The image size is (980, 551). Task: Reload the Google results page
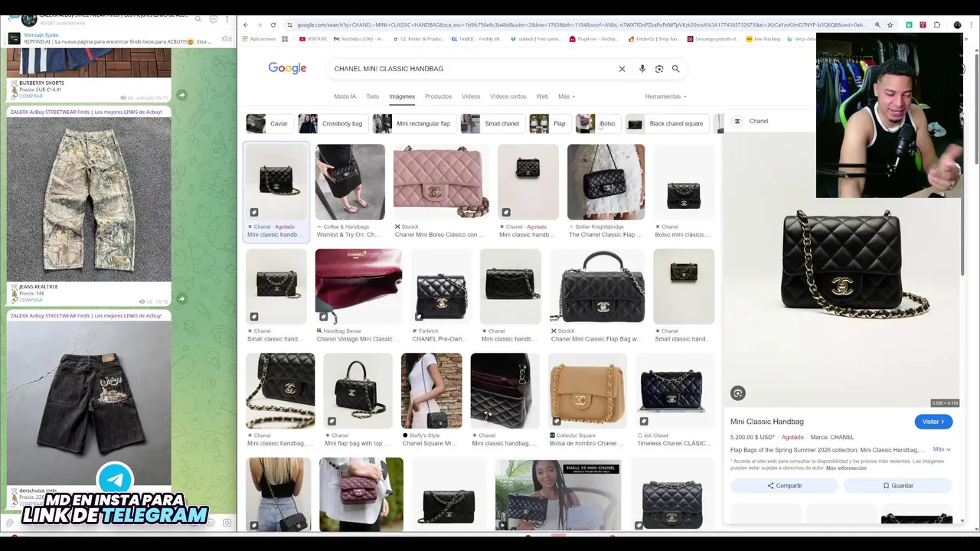coord(273,25)
